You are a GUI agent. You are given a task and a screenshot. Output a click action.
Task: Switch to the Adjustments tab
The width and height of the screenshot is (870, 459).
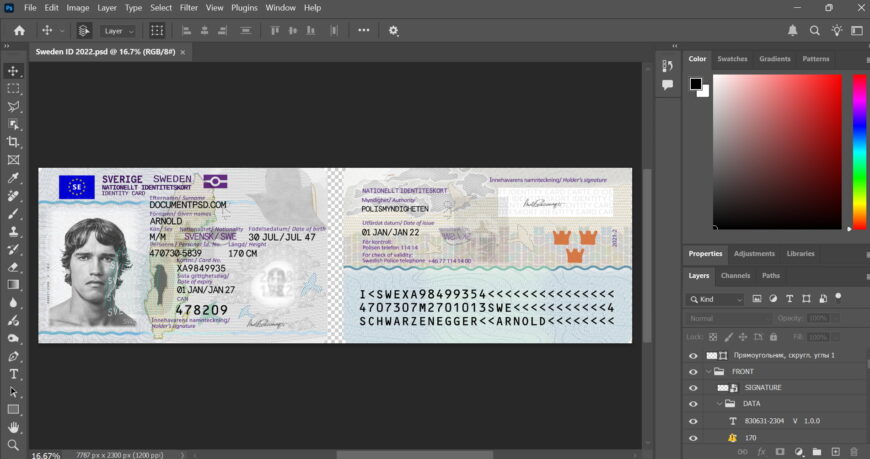coord(754,254)
